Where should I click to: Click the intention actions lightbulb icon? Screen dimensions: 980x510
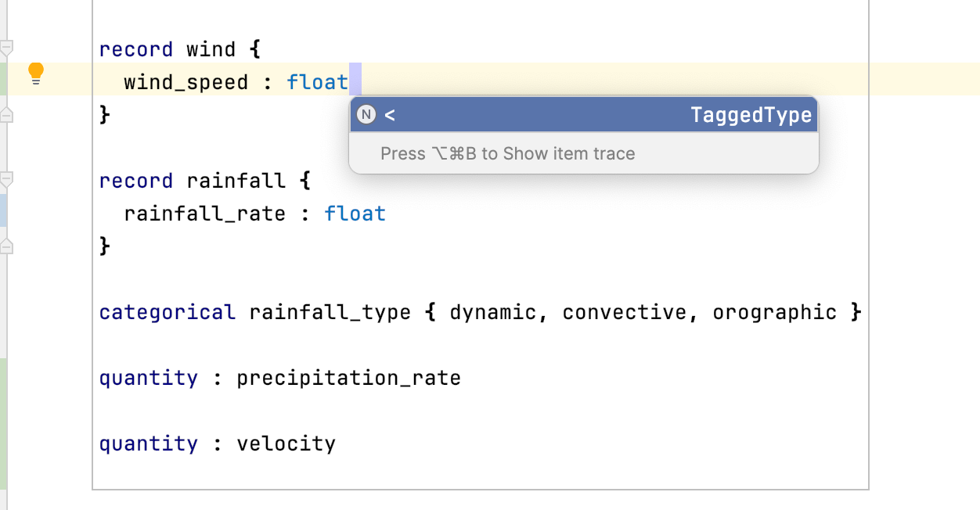click(x=35, y=72)
